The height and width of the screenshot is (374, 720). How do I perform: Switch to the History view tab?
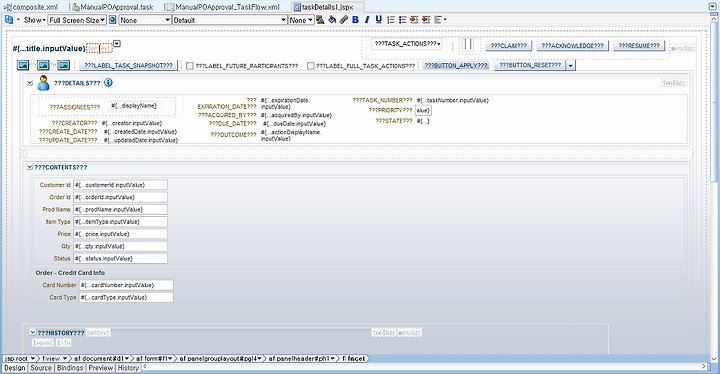coord(128,368)
